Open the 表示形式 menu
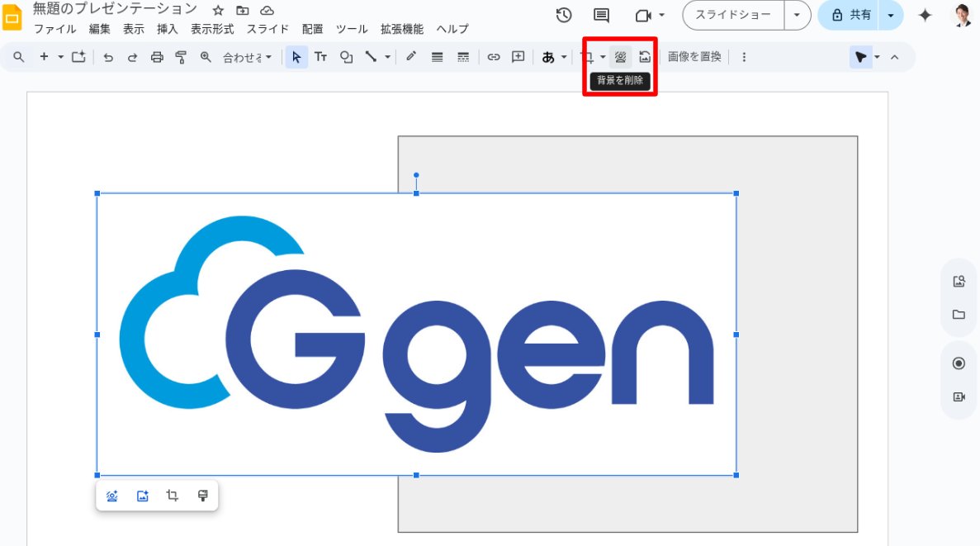 212,30
